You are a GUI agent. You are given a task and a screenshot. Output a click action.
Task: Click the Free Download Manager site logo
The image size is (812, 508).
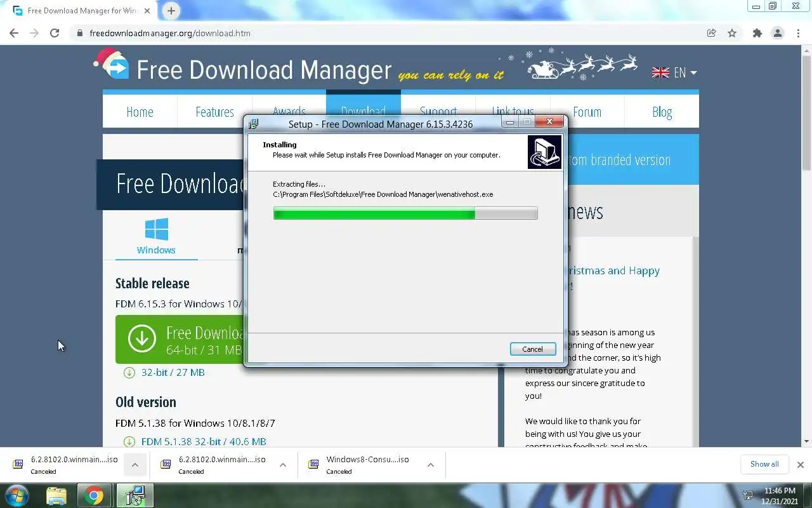click(x=242, y=68)
